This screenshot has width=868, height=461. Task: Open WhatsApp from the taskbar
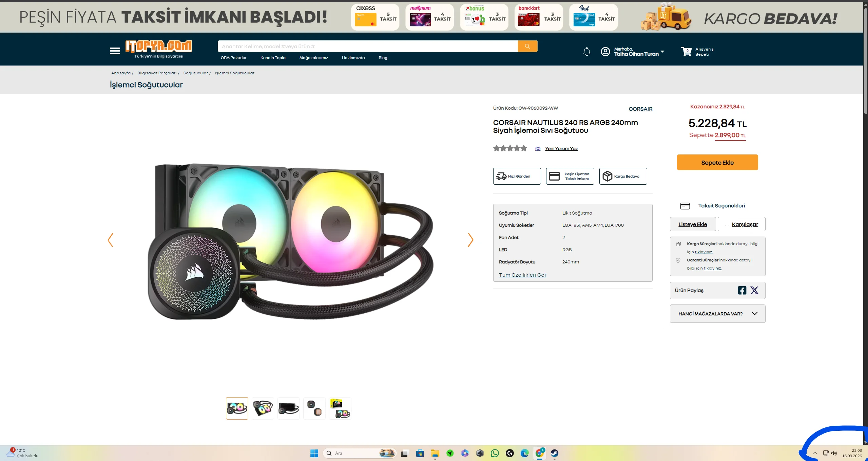(x=495, y=453)
